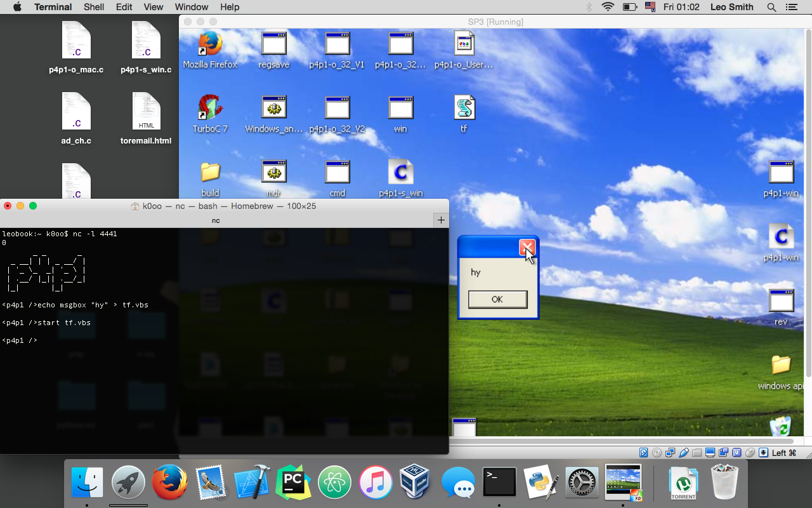Select ad_ch.c on the Mac desktop
Image resolution: width=812 pixels, height=508 pixels.
[x=76, y=119]
